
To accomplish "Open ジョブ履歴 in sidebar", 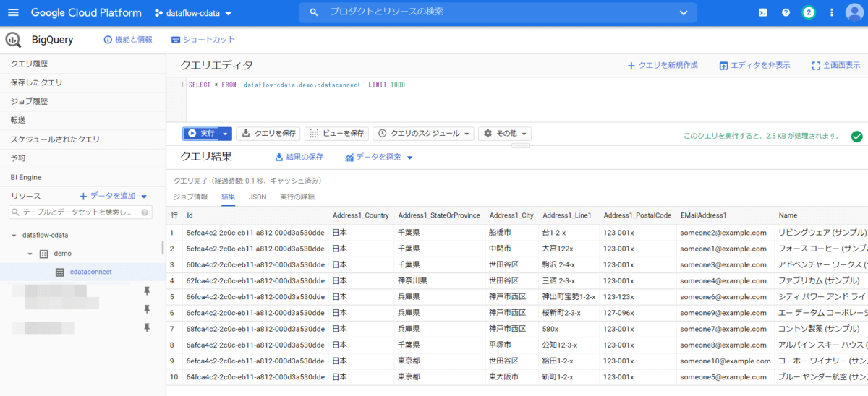I will pyautogui.click(x=82, y=101).
